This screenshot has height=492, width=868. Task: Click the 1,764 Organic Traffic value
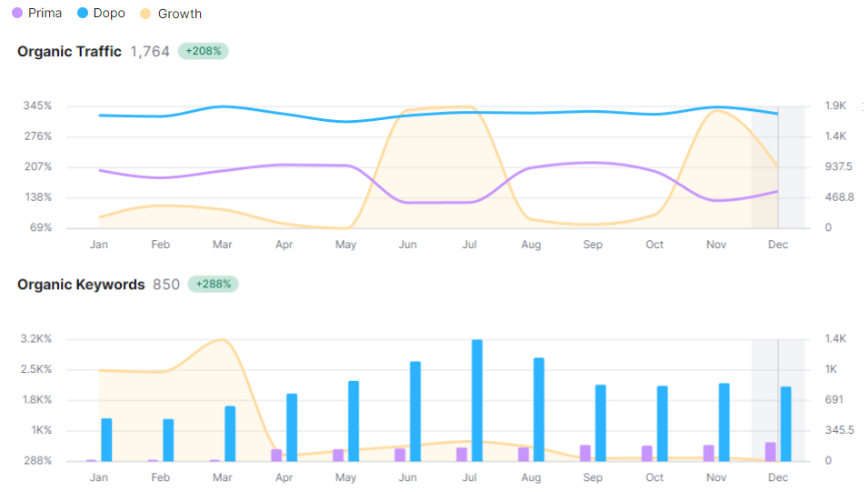pos(150,52)
